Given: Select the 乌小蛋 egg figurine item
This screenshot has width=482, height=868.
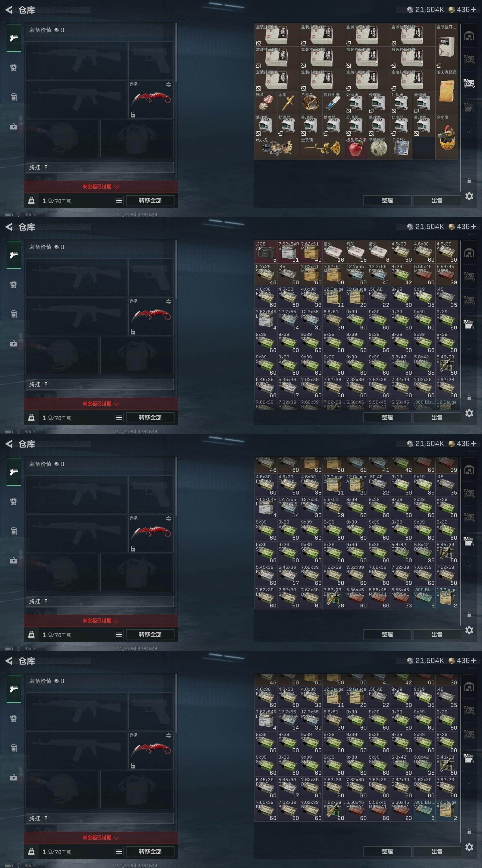Looking at the screenshot, I should click(447, 137).
